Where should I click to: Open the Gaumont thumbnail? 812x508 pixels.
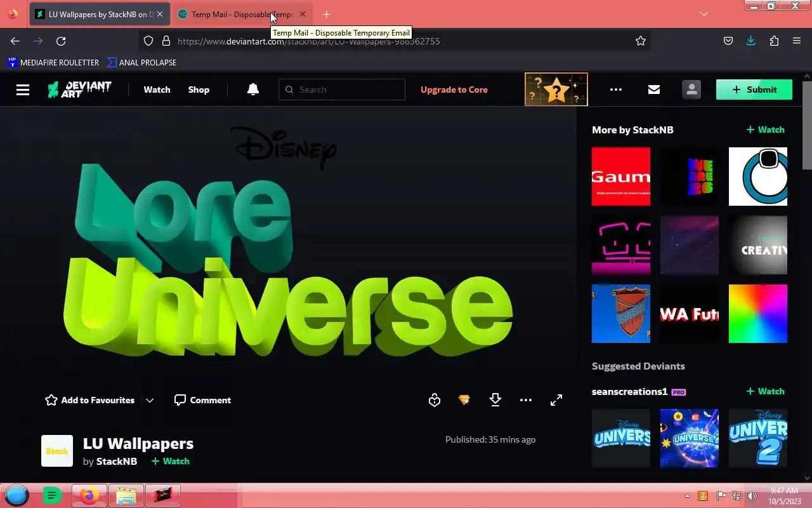click(621, 177)
